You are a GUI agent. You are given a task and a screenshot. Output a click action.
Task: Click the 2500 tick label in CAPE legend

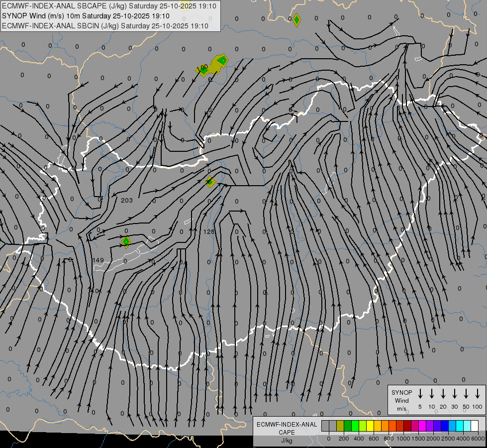(x=448, y=439)
